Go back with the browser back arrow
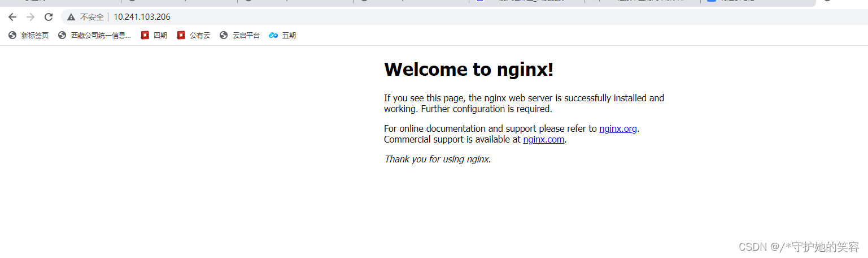 tap(12, 17)
